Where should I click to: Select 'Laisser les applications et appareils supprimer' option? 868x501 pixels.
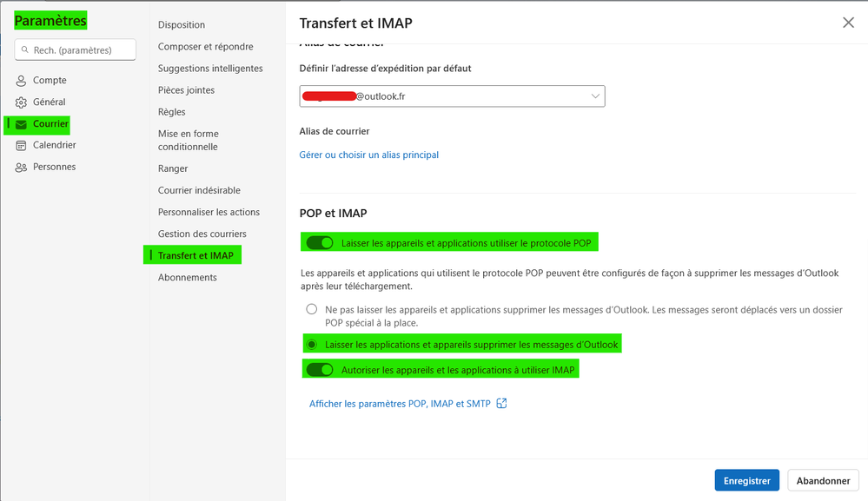311,345
